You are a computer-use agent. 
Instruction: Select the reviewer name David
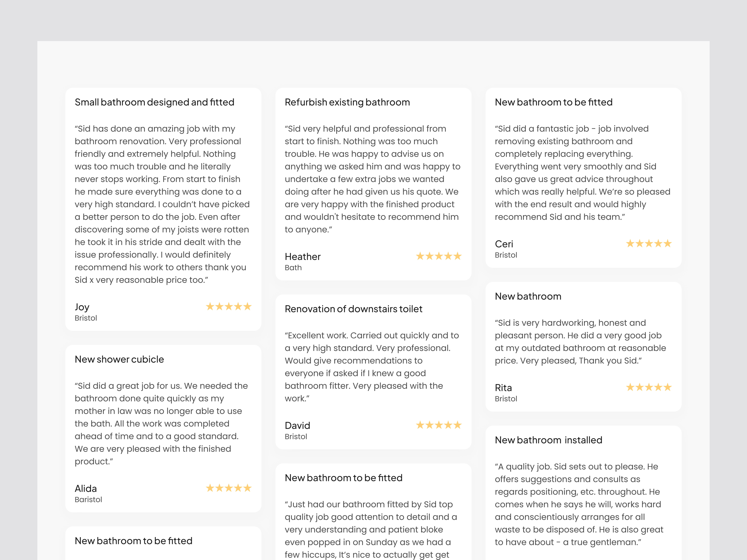[x=297, y=426]
